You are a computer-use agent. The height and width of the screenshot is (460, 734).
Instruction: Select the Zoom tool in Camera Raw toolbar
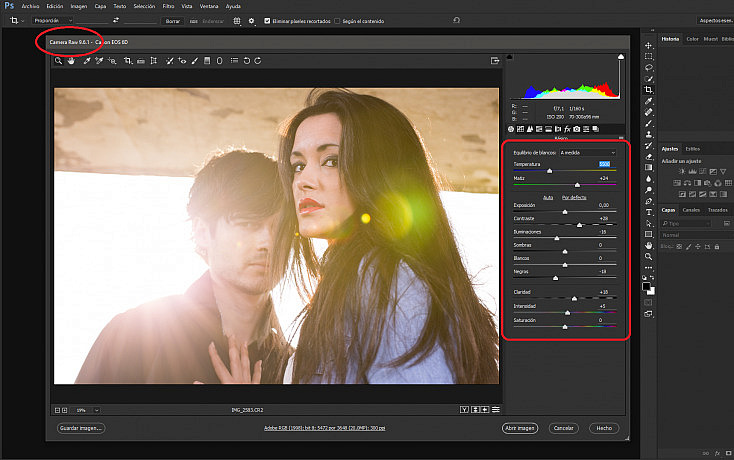[58, 61]
